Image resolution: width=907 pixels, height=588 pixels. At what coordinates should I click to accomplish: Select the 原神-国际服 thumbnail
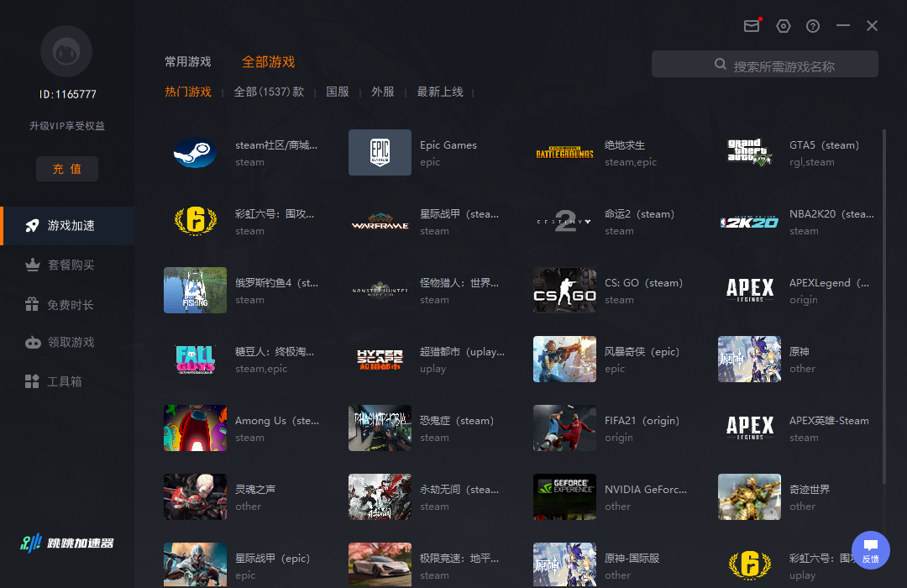point(564,564)
